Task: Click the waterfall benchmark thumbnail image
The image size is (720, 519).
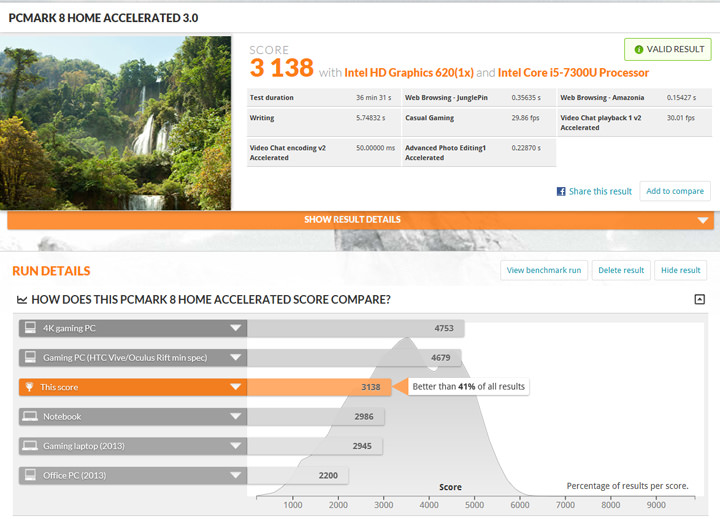Action: pyautogui.click(x=116, y=123)
